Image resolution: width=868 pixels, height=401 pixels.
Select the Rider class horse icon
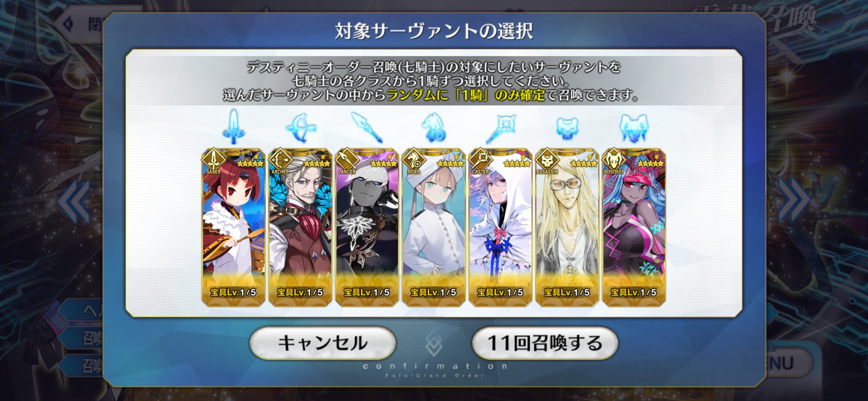[434, 128]
